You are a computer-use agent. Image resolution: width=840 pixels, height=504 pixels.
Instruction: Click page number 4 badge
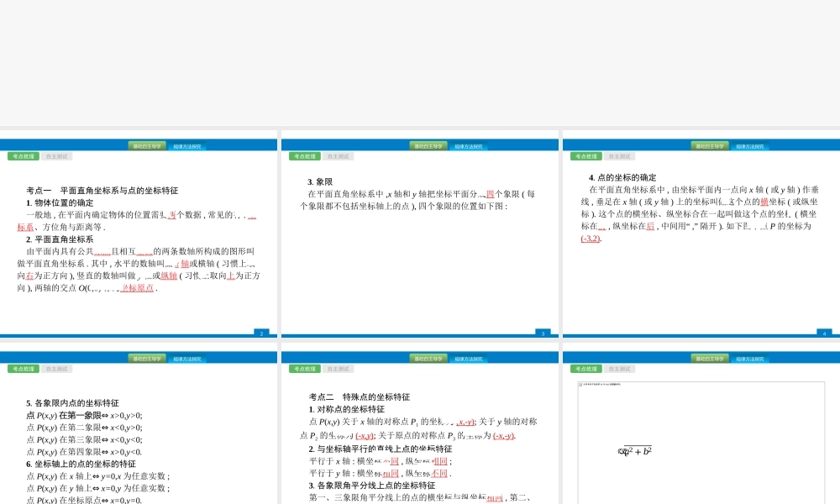click(x=824, y=333)
